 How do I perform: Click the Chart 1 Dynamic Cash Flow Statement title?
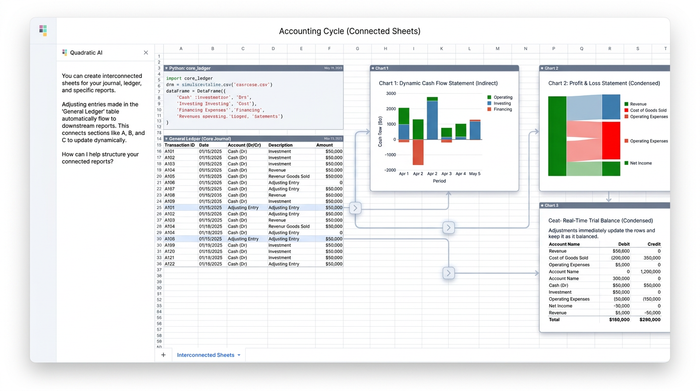(438, 83)
